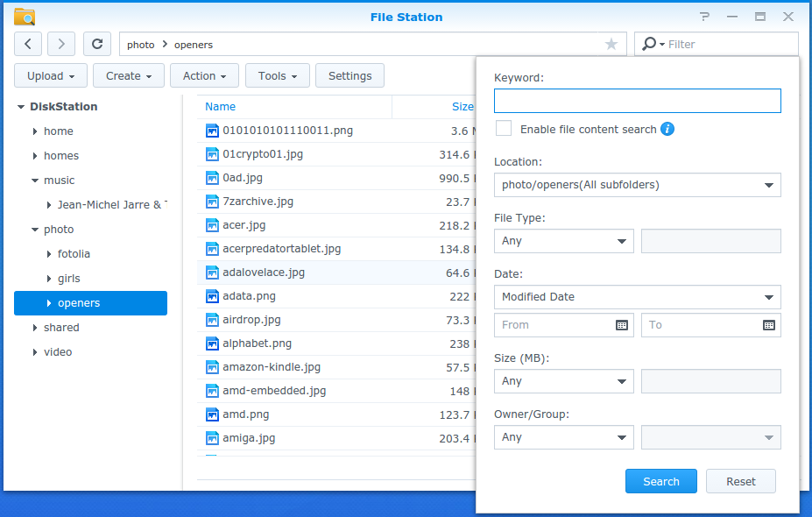
Task: Select the shared folder in the tree
Action: (x=61, y=328)
